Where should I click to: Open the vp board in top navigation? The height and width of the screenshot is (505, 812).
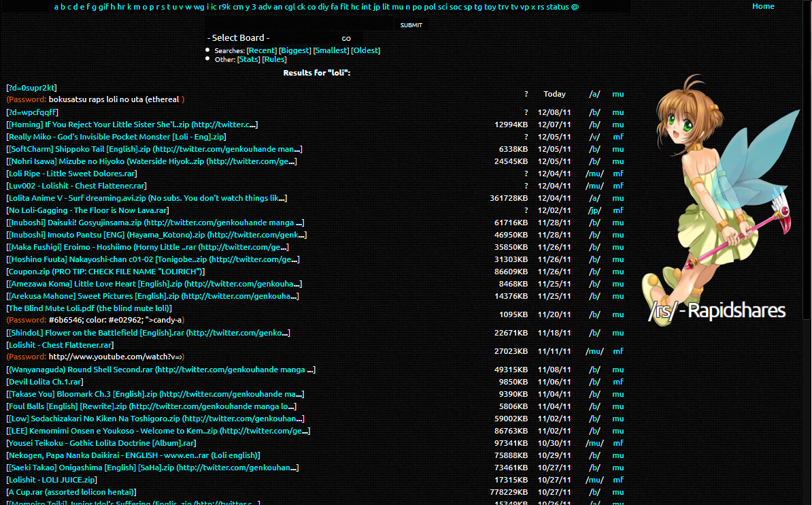pyautogui.click(x=524, y=7)
